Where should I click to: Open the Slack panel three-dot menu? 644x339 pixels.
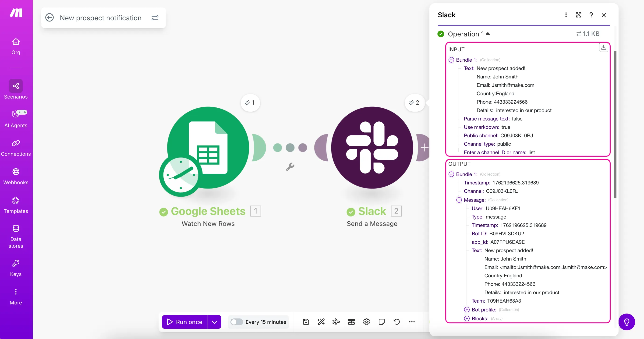click(566, 15)
